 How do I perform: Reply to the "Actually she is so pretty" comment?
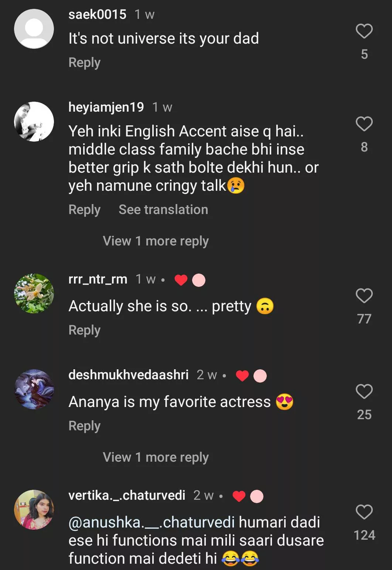click(84, 330)
